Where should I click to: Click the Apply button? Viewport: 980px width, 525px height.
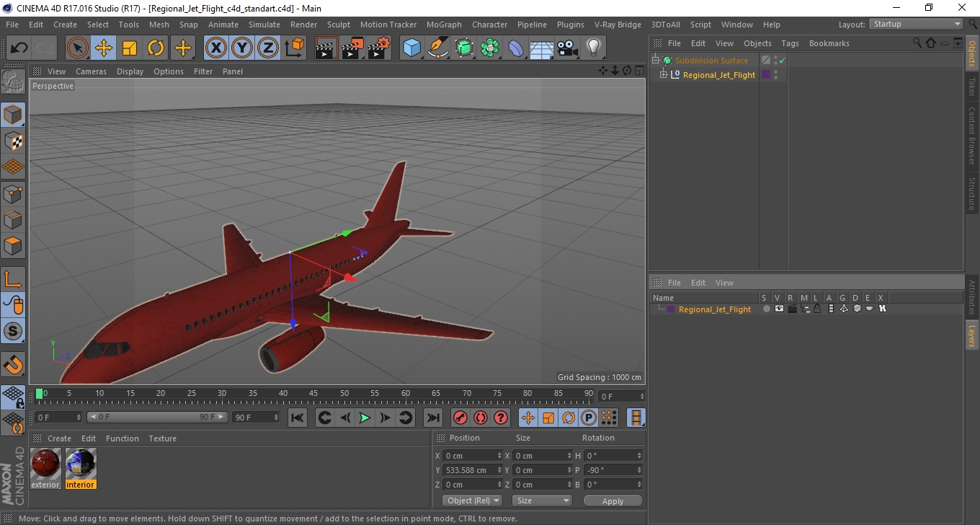pos(612,500)
